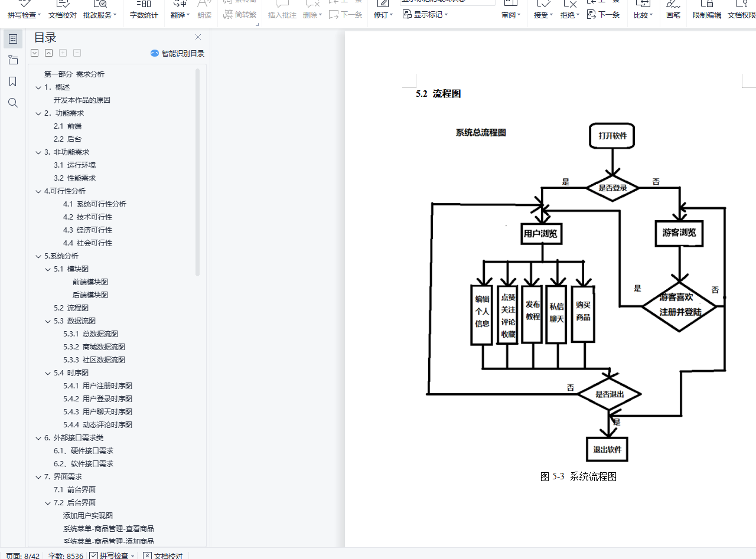Open the 文档校对 entry in the status bar

tap(163, 555)
